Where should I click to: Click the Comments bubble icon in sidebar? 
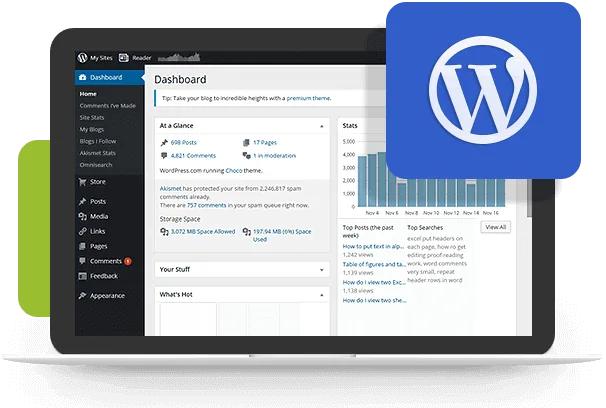click(82, 261)
